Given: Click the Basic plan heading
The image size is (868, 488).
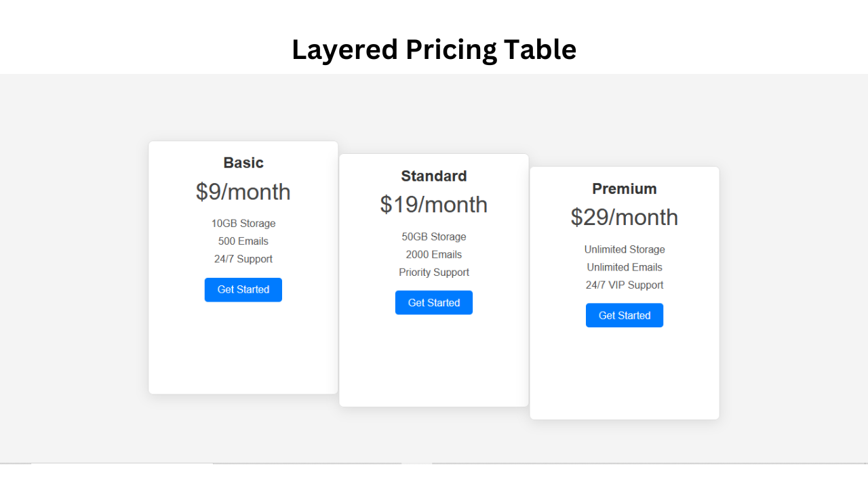Looking at the screenshot, I should pyautogui.click(x=243, y=163).
